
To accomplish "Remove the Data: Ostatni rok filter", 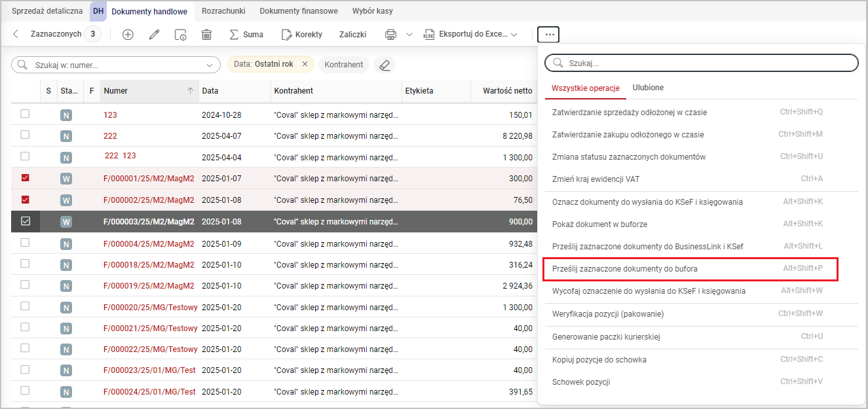I will click(x=305, y=64).
